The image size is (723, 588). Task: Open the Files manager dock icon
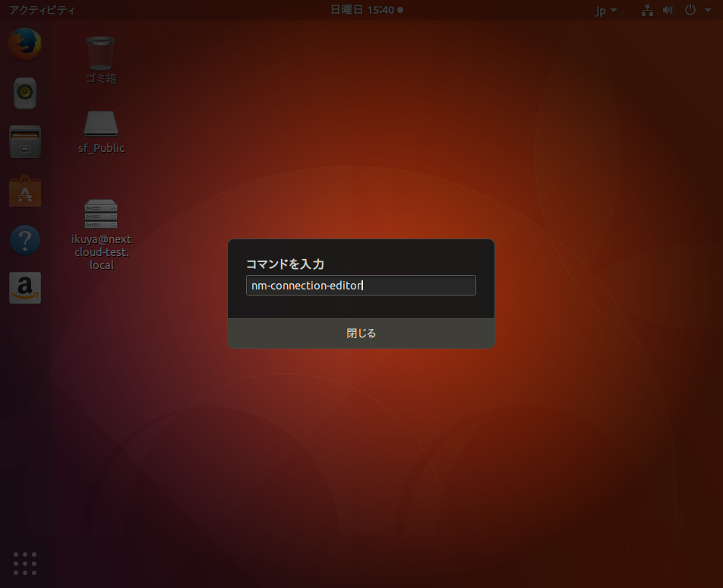[25, 141]
